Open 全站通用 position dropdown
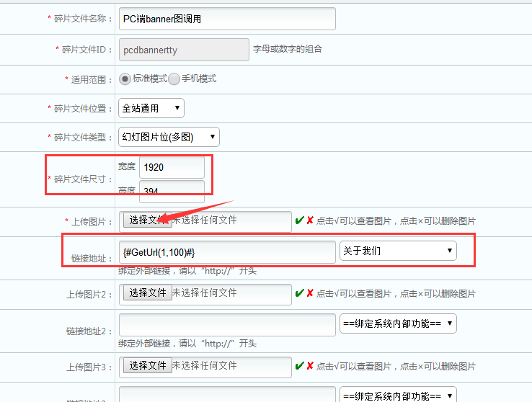Image resolution: width=532 pixels, height=402 pixels. 151,108
